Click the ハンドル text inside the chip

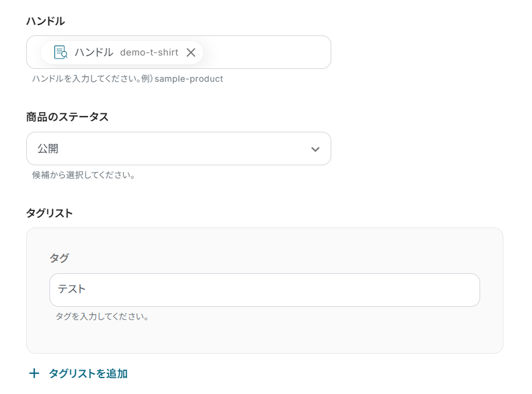(94, 52)
